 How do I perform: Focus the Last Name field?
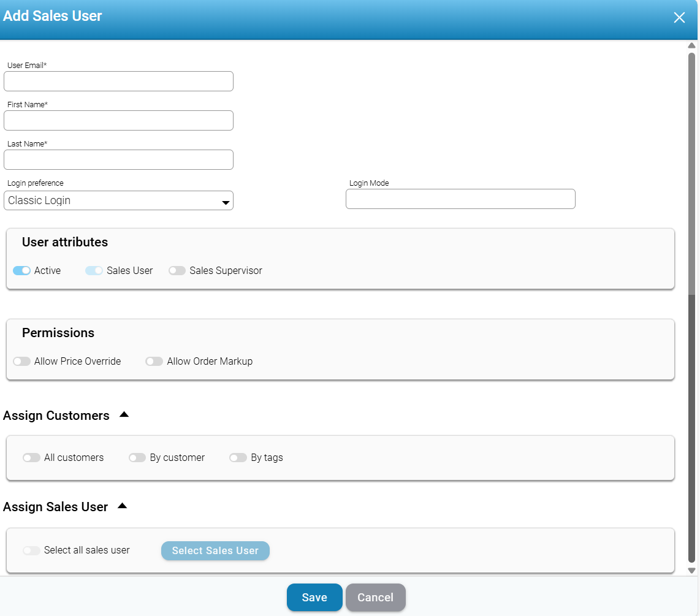[x=118, y=159]
